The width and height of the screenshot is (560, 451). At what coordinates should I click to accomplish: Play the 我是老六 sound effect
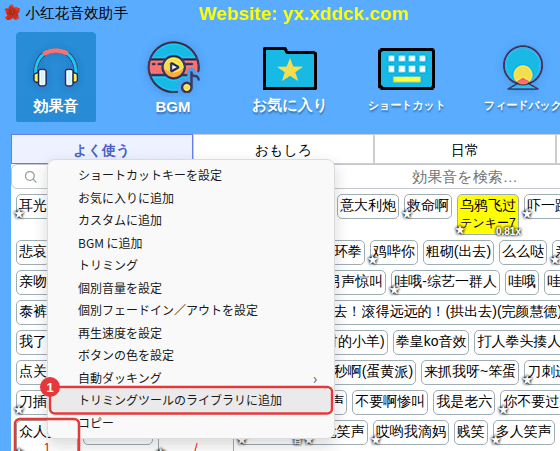(x=464, y=402)
